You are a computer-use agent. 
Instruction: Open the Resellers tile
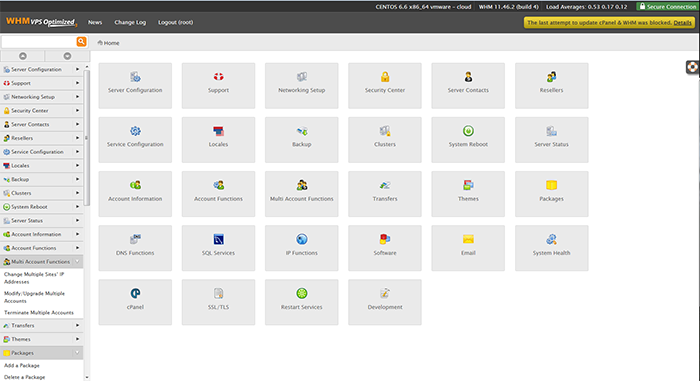coord(551,86)
